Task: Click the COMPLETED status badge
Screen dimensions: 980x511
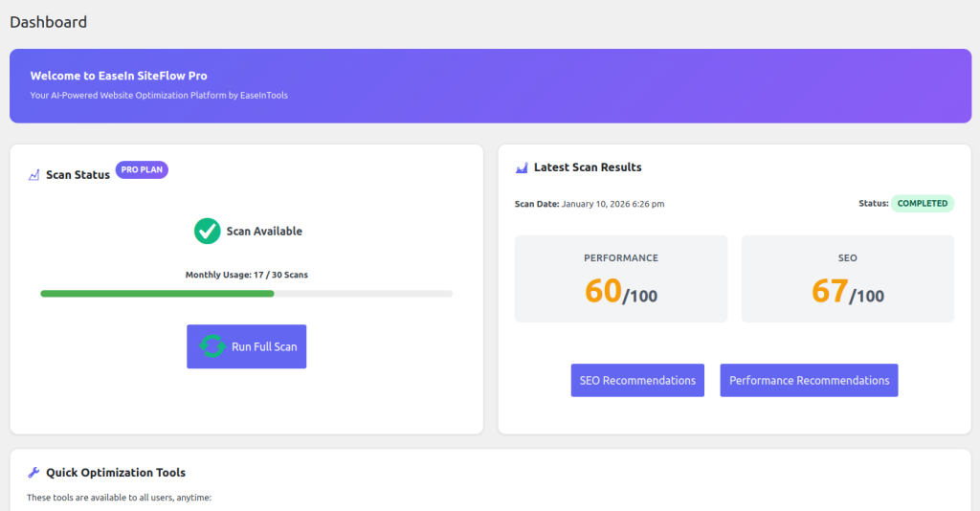Action: point(923,204)
